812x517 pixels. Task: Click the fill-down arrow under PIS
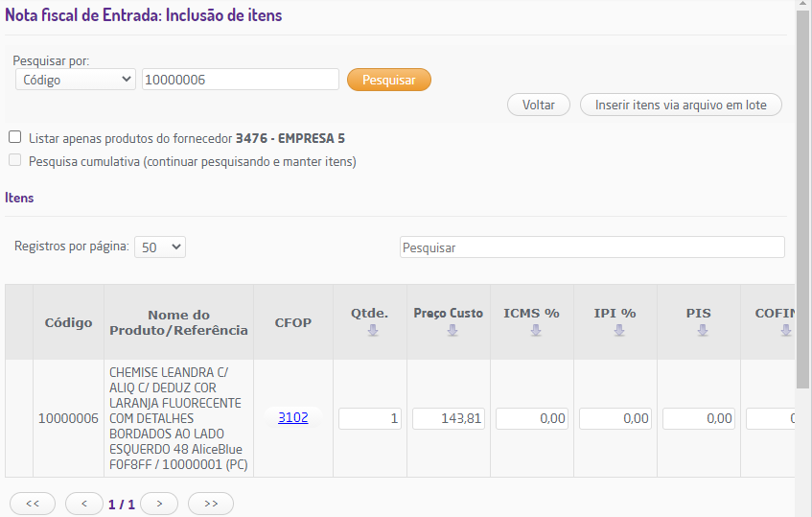(x=703, y=330)
